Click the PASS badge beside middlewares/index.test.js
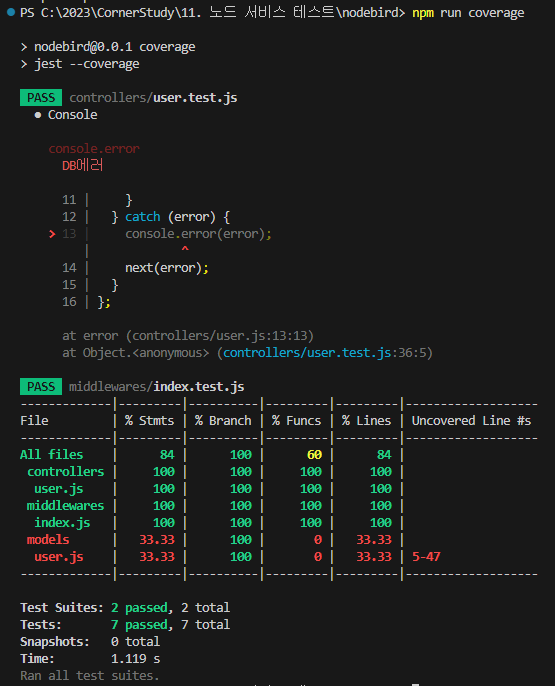 click(41, 387)
